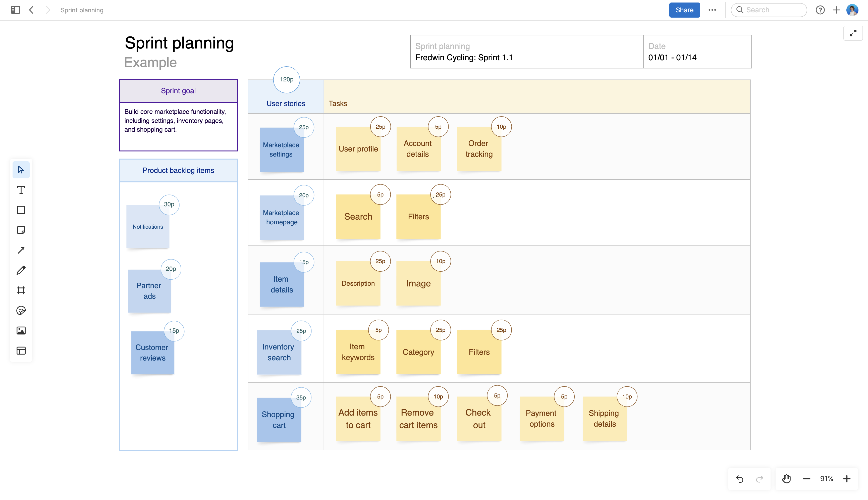Pick the shape tool

pos(21,210)
